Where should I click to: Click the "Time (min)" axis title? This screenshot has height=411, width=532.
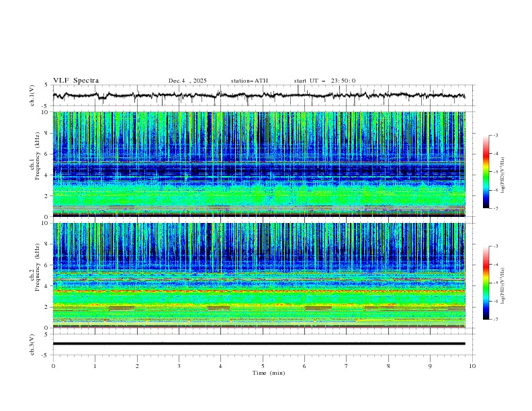pyautogui.click(x=269, y=373)
